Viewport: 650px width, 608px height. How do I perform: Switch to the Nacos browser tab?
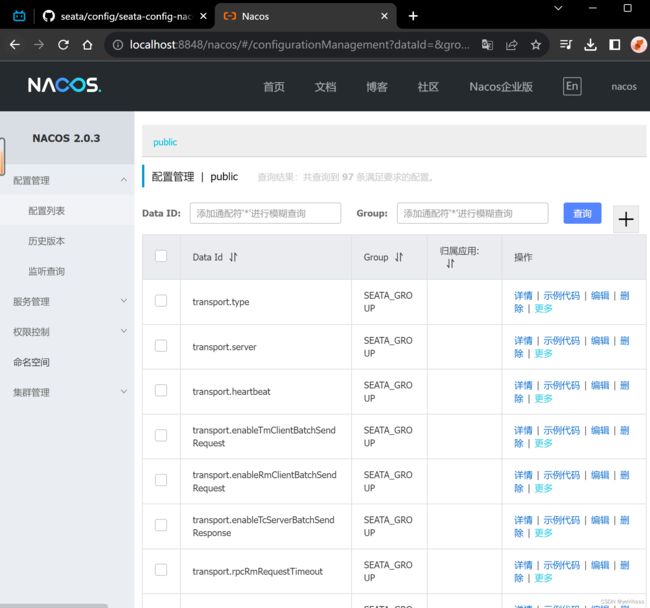306,16
